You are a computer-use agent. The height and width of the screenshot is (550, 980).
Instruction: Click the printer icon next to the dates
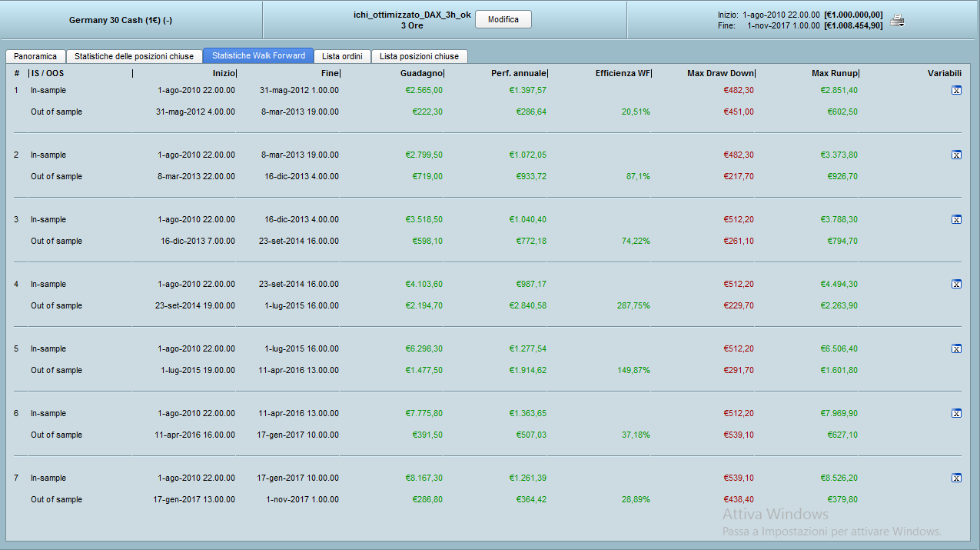click(897, 21)
